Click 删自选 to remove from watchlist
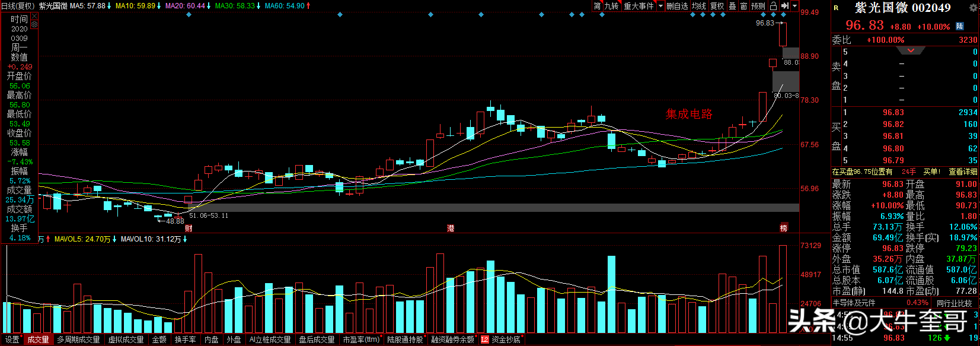This screenshot has width=980, height=346. (677, 6)
